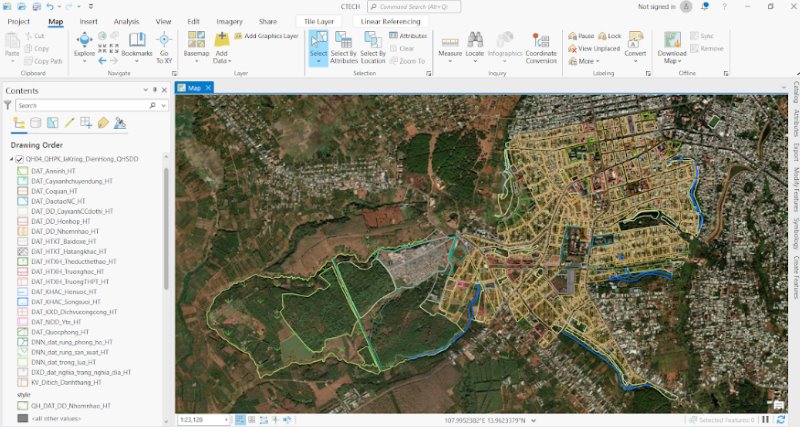Viewport: 800px width, 427px height.
Task: Click the DAT_Quocphong_HT symbol swatch
Action: [x=22, y=332]
